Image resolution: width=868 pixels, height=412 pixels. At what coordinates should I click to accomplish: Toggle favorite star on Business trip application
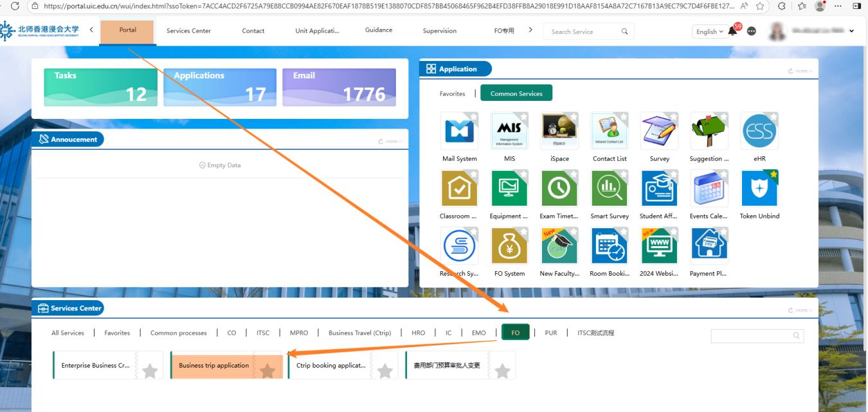(x=267, y=371)
